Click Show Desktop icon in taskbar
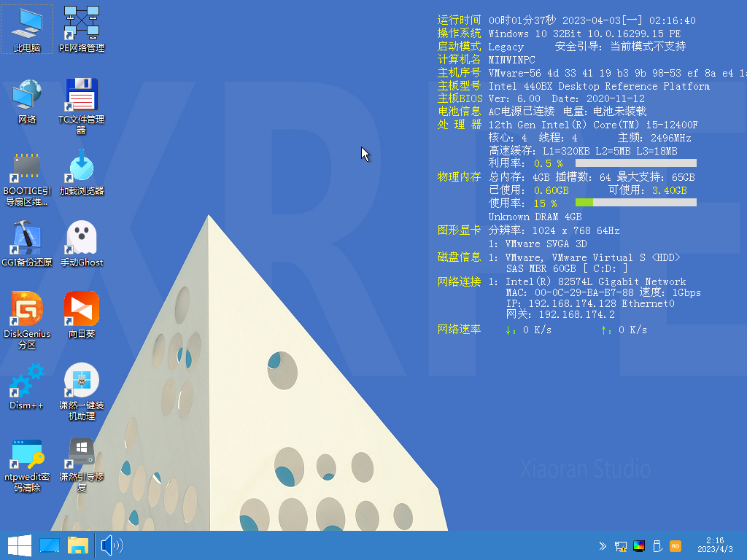 [50, 545]
